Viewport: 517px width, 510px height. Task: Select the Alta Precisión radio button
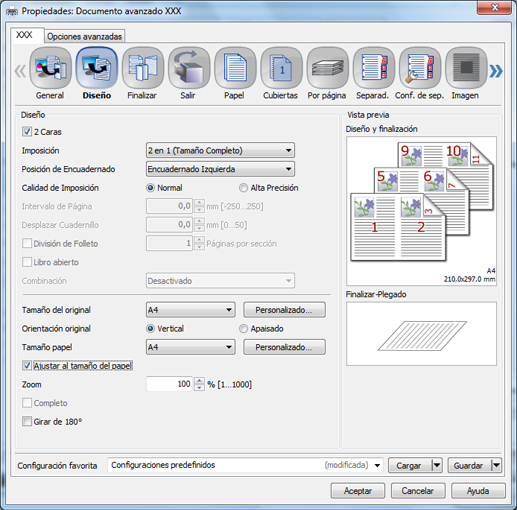tap(243, 188)
